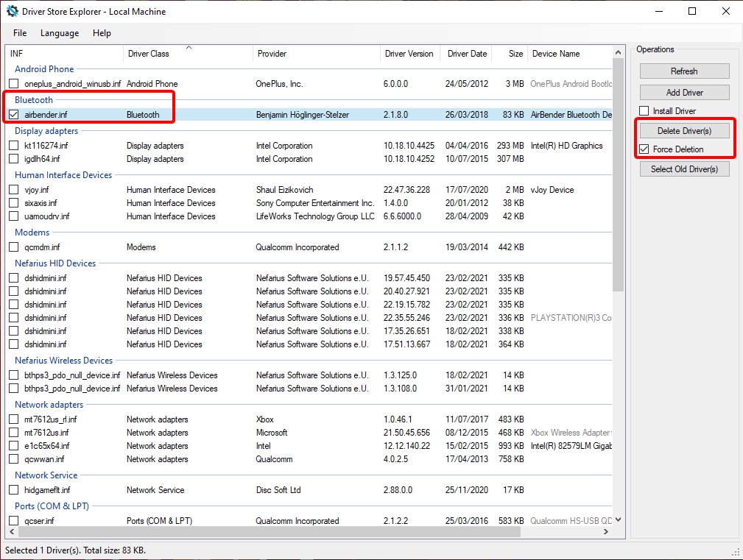Click driver date '19/03/2014'
743x560 pixels.
tap(467, 247)
